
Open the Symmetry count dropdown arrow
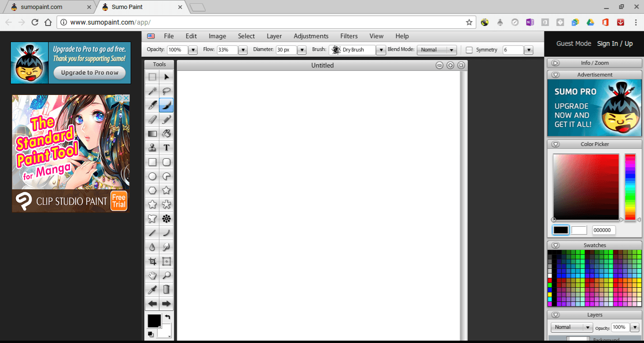tap(528, 50)
